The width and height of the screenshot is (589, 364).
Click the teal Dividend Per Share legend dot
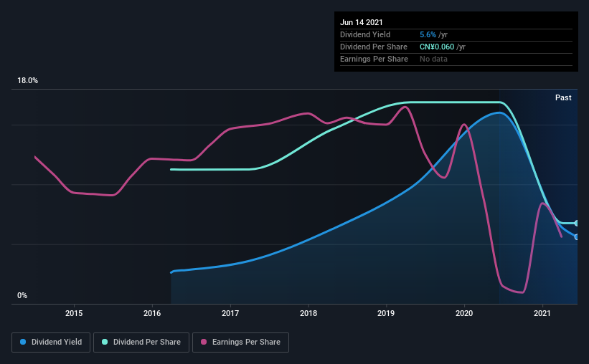(x=105, y=342)
